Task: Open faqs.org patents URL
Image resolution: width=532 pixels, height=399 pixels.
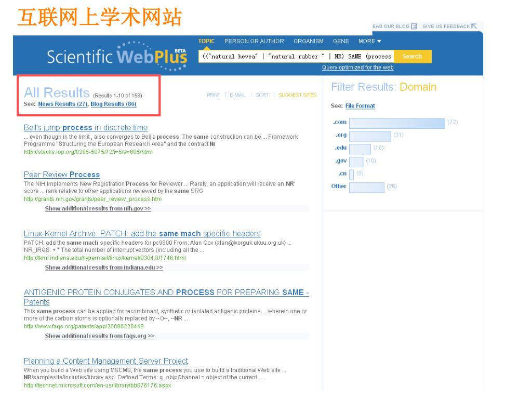Action: 84,326
